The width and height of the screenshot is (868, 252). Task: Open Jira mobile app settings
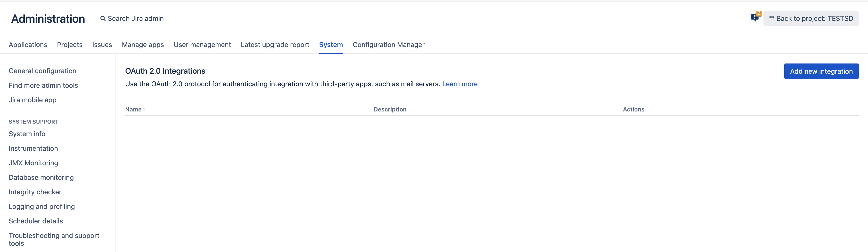32,100
